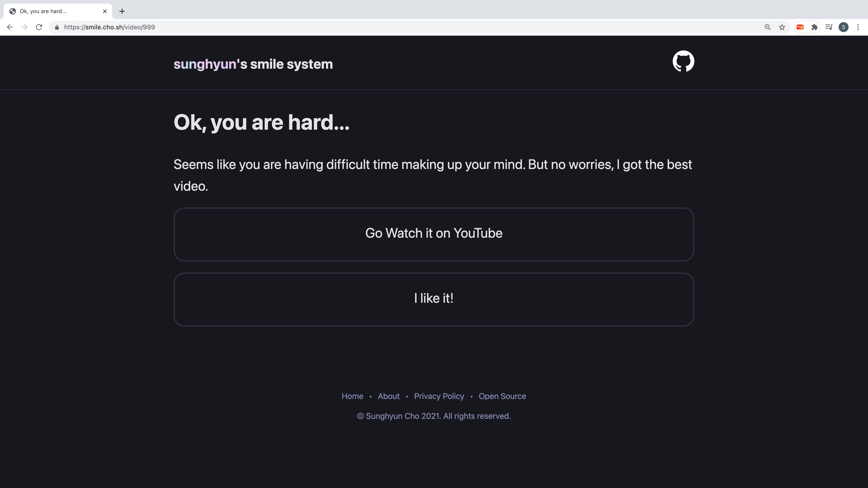Image resolution: width=868 pixels, height=488 pixels.
Task: Open the Chrome three-dot menu
Action: (858, 27)
